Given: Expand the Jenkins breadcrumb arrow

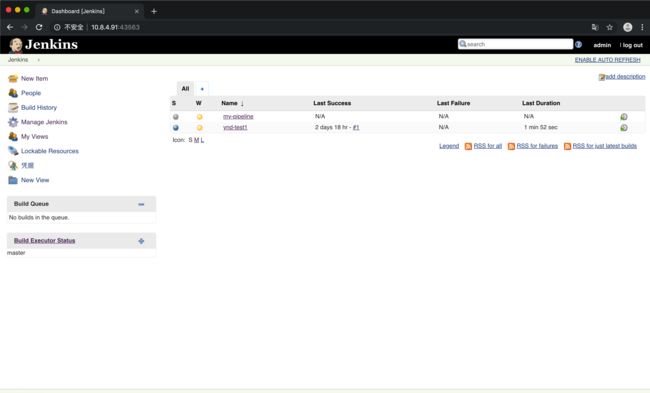Looking at the screenshot, I should [39, 60].
